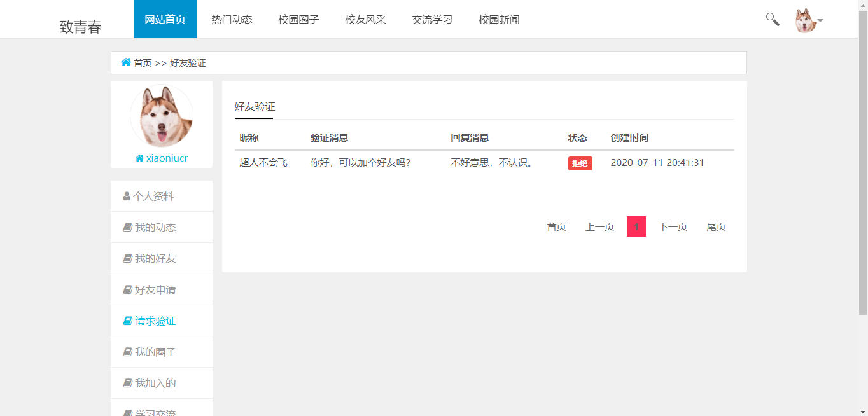The width and height of the screenshot is (868, 416).
Task: Click the book icon for 我的圈子
Action: [x=127, y=352]
